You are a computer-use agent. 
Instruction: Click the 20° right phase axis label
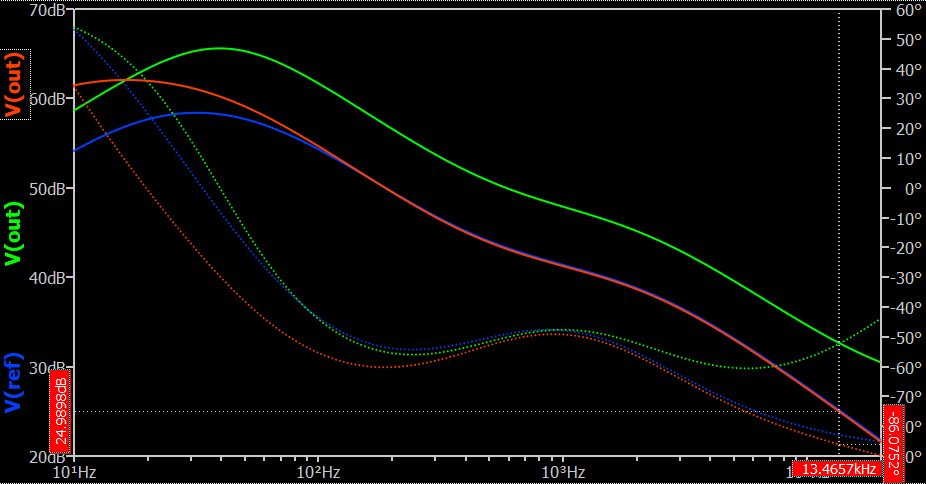pyautogui.click(x=908, y=129)
